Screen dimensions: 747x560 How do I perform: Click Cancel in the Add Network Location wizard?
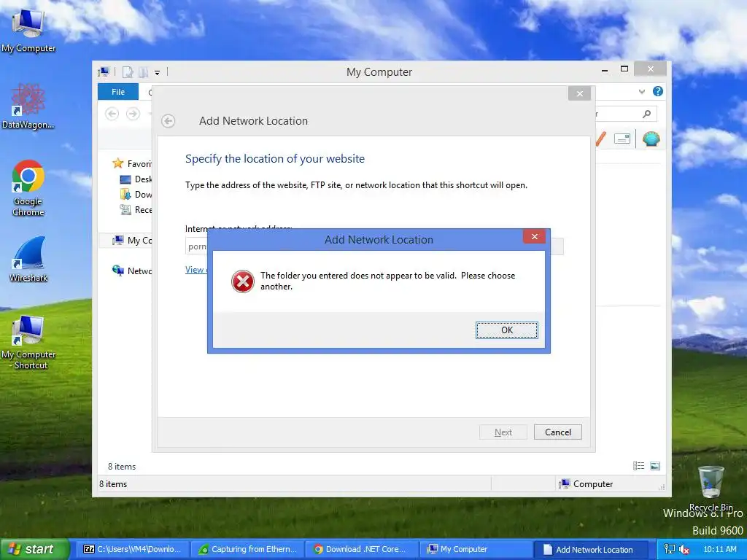pos(558,432)
